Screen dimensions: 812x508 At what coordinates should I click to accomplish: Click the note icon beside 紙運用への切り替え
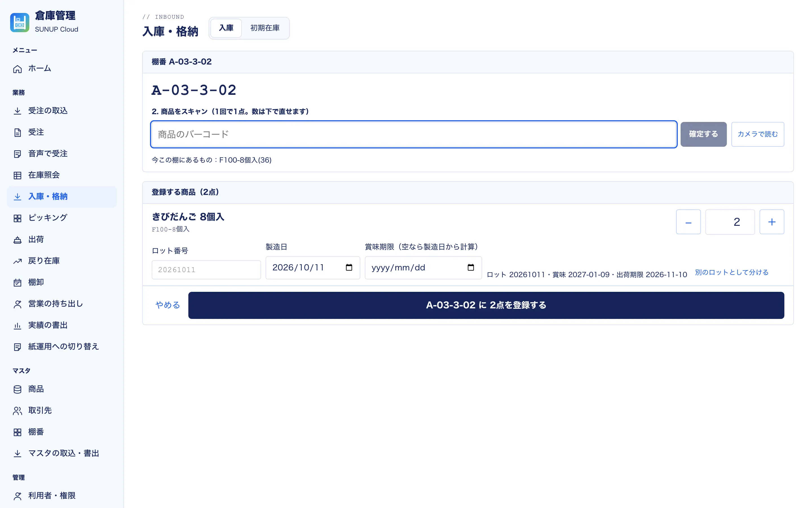click(x=17, y=347)
